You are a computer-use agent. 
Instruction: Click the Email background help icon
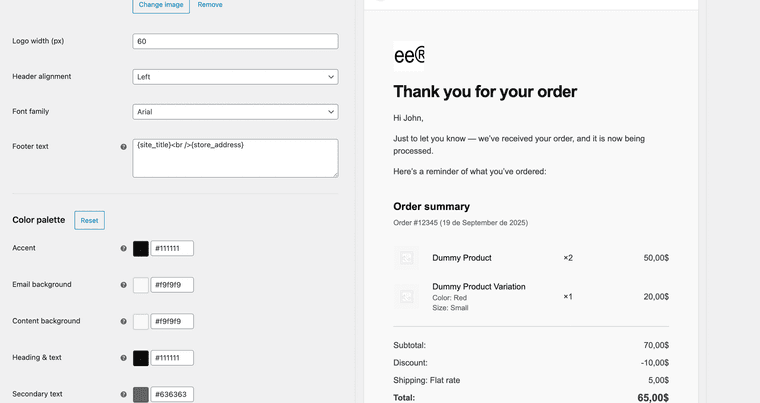pos(124,285)
